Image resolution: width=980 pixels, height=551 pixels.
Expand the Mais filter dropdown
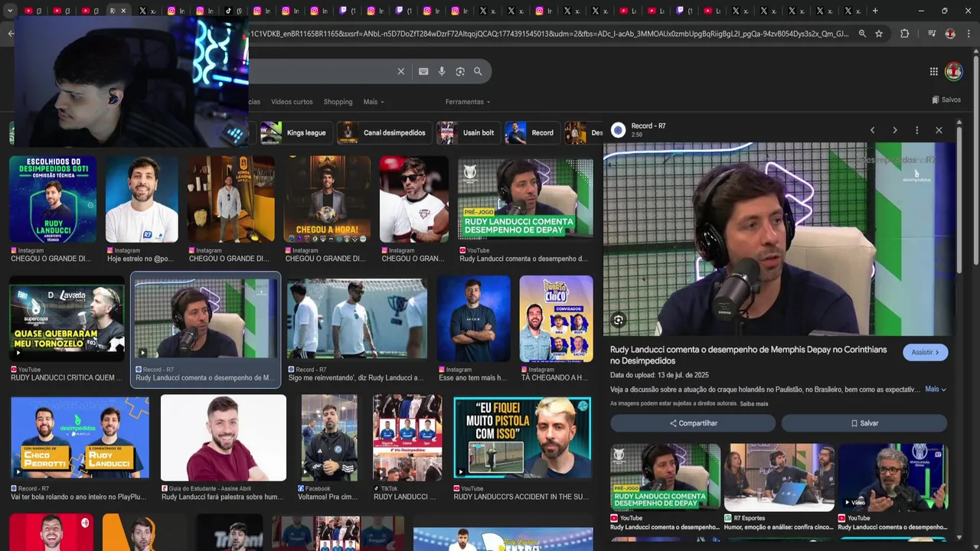click(374, 102)
